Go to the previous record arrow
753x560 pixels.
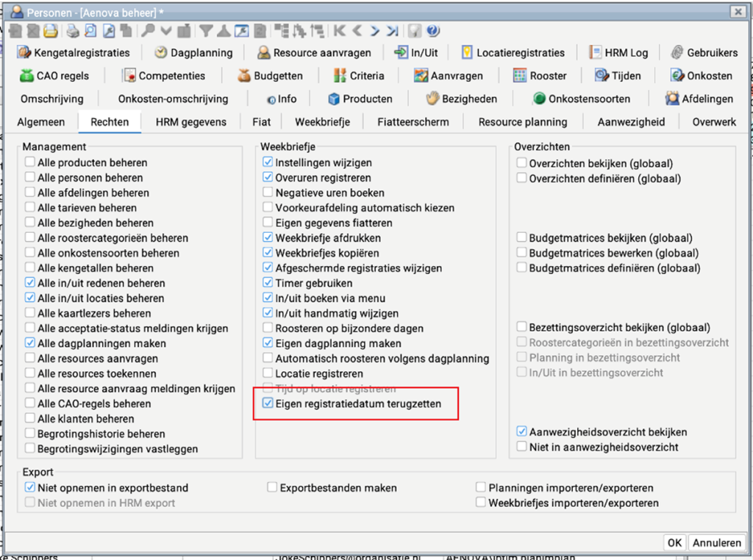pyautogui.click(x=357, y=31)
